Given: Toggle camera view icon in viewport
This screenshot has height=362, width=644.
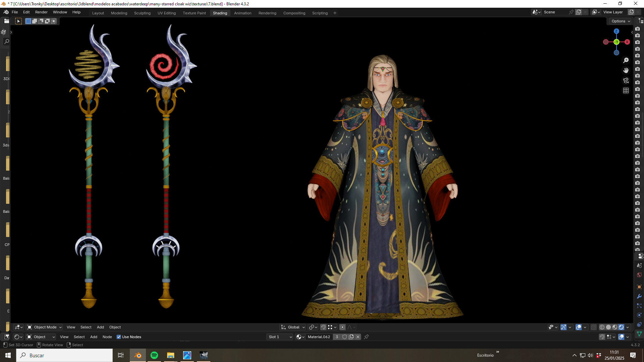Looking at the screenshot, I should [x=626, y=80].
